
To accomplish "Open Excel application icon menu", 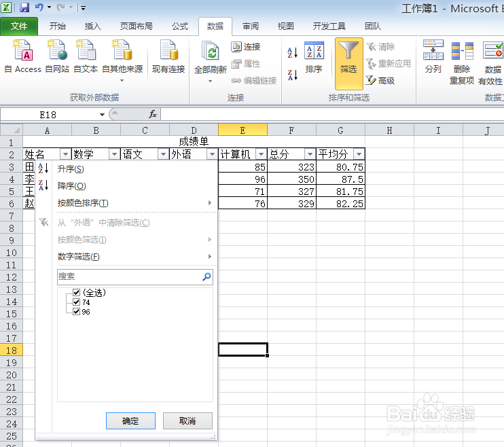I will (x=6, y=7).
